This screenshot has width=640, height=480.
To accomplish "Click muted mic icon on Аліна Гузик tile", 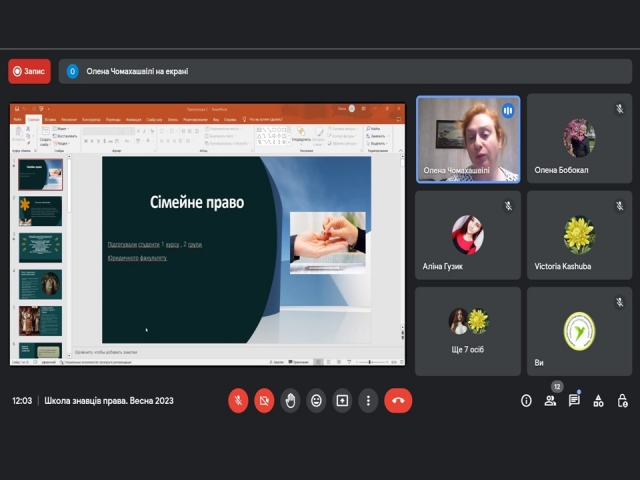I will pos(508,206).
